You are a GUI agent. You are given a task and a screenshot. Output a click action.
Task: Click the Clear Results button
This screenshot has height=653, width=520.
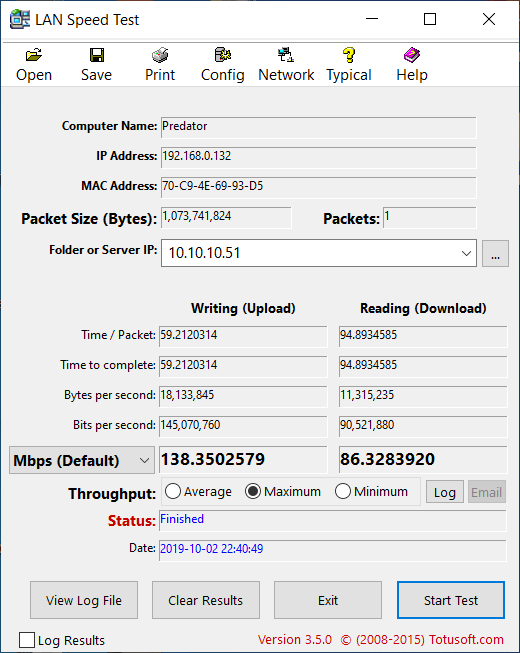click(x=206, y=600)
